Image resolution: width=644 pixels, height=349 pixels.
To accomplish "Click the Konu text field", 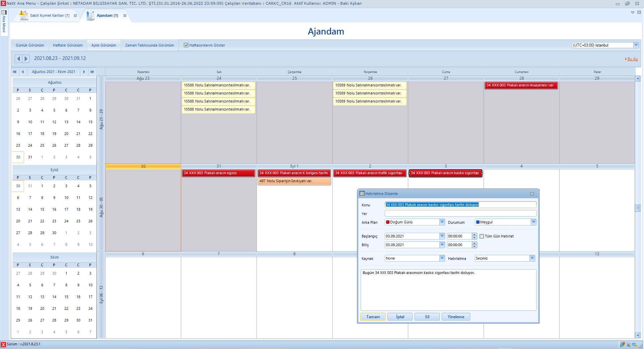I will pyautogui.click(x=460, y=205).
